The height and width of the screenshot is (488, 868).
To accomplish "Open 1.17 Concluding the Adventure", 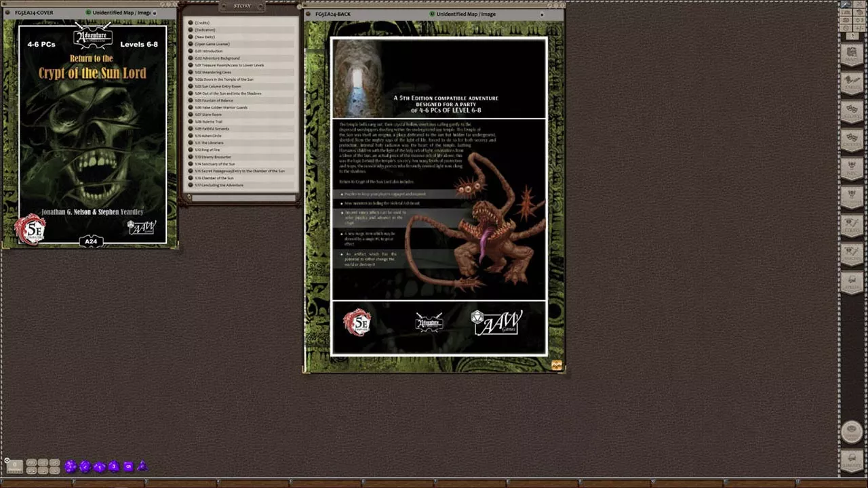I will pos(241,185).
